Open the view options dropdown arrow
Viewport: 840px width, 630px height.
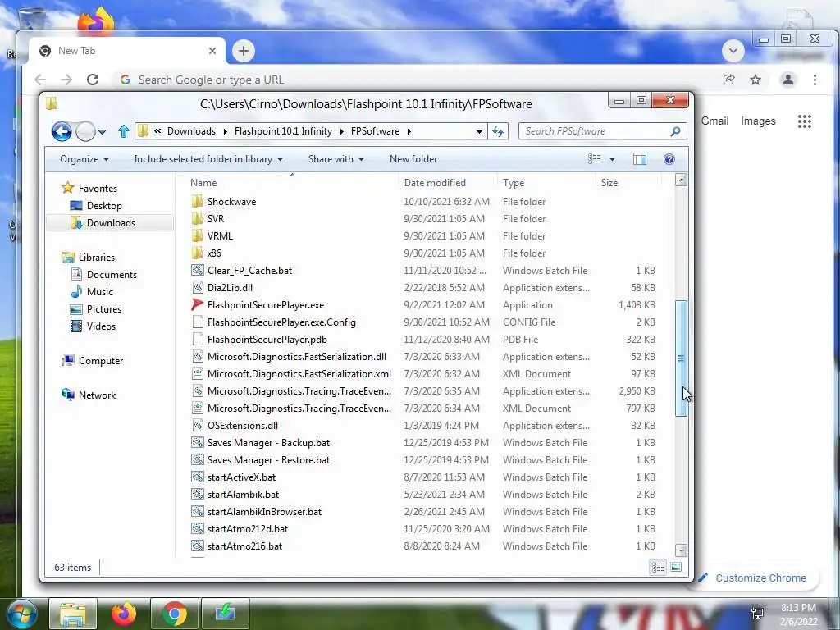pyautogui.click(x=612, y=159)
